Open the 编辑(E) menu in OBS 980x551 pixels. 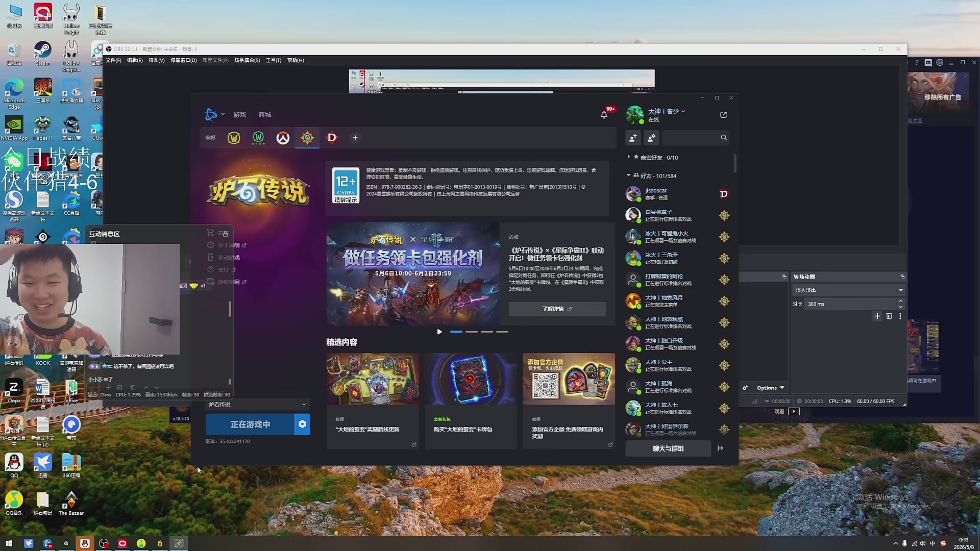pyautogui.click(x=135, y=60)
